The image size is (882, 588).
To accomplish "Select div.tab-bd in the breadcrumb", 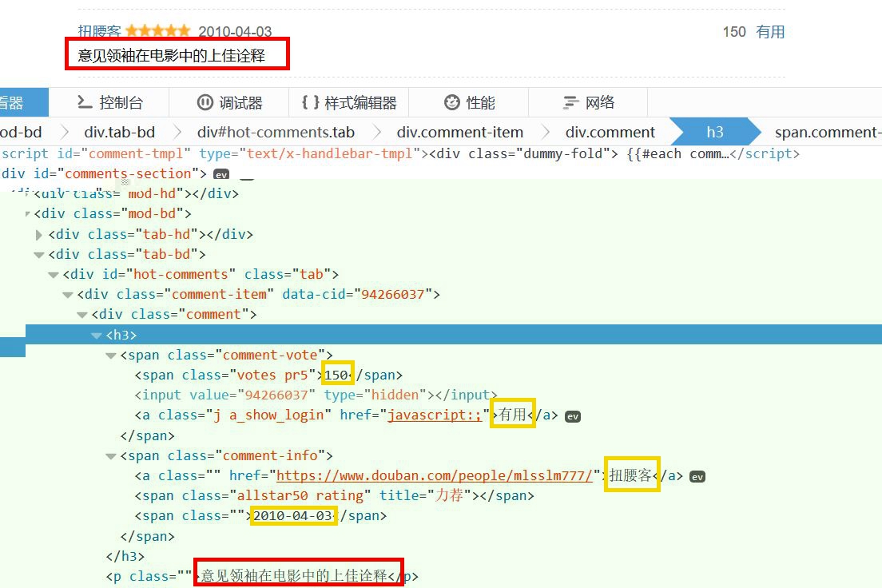I will coord(119,133).
